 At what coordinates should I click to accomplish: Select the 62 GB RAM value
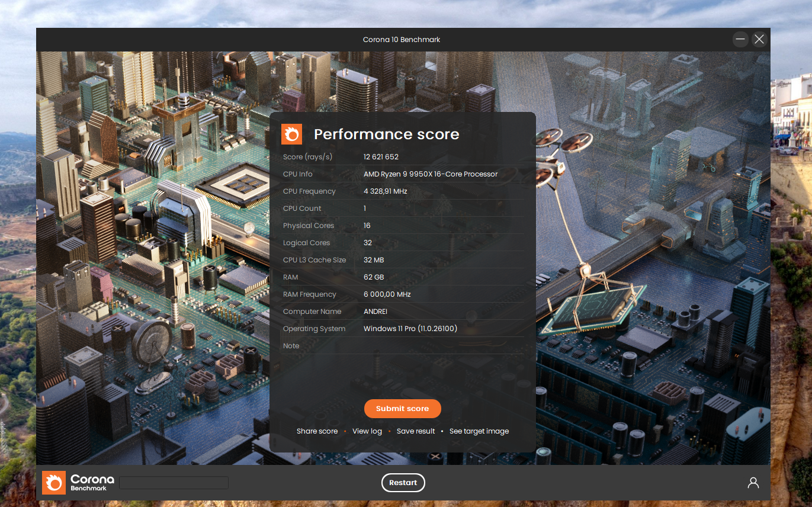(374, 277)
